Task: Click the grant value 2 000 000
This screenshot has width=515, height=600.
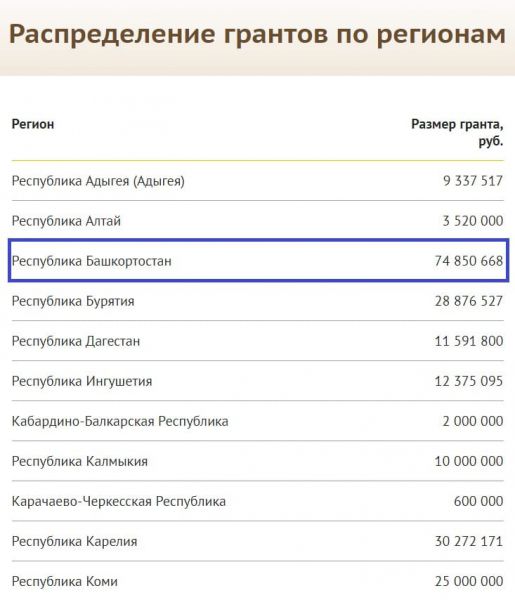Action: pyautogui.click(x=473, y=421)
